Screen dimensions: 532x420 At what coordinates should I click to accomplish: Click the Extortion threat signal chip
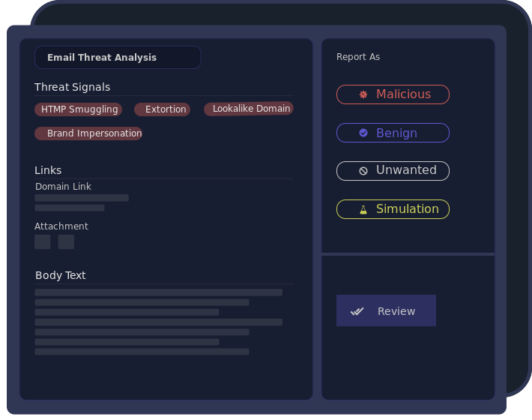(162, 109)
